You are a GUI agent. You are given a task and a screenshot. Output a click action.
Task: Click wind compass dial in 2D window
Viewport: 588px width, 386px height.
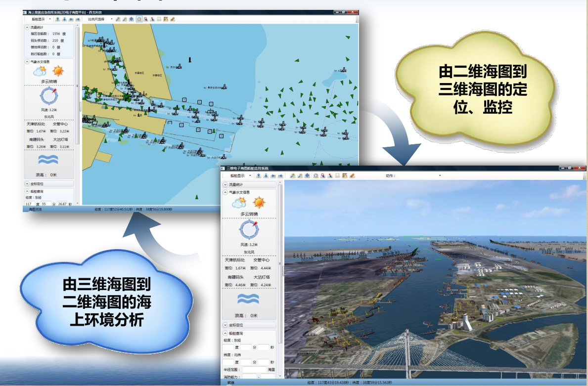tap(49, 96)
